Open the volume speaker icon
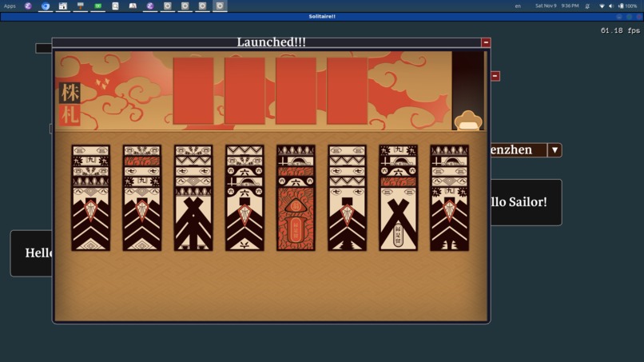This screenshot has width=644, height=362. [610, 6]
